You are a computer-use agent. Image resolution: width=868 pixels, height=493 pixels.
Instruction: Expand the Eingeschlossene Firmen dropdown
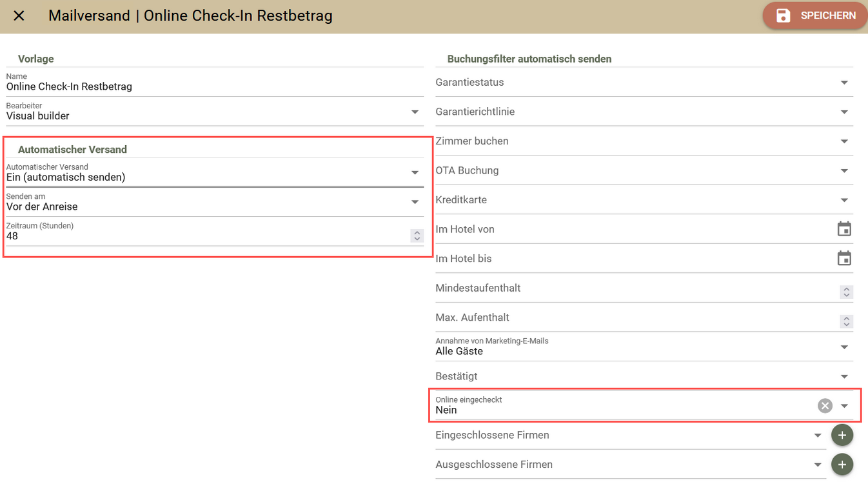click(631, 436)
